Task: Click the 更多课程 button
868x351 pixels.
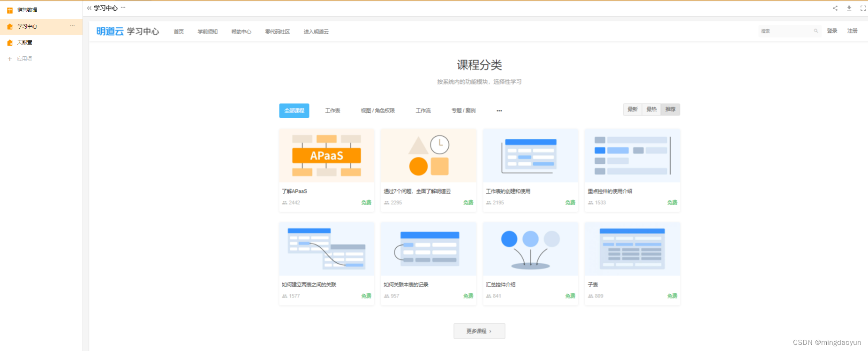Action: [479, 331]
